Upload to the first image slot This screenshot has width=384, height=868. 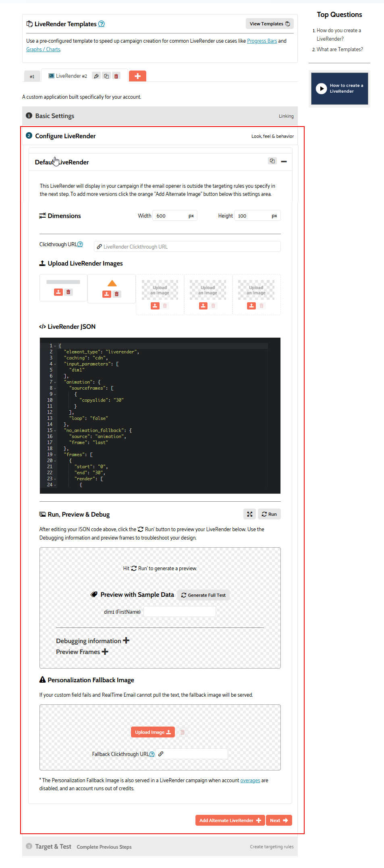(x=58, y=292)
